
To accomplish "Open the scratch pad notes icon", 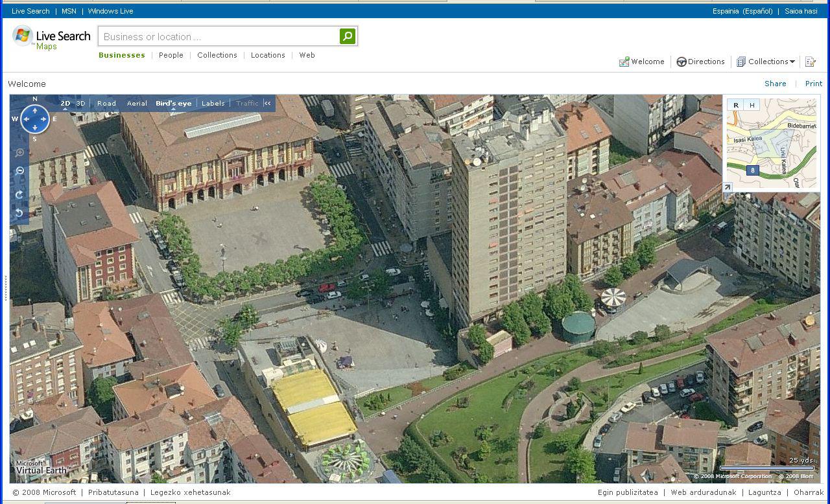I will coord(810,62).
